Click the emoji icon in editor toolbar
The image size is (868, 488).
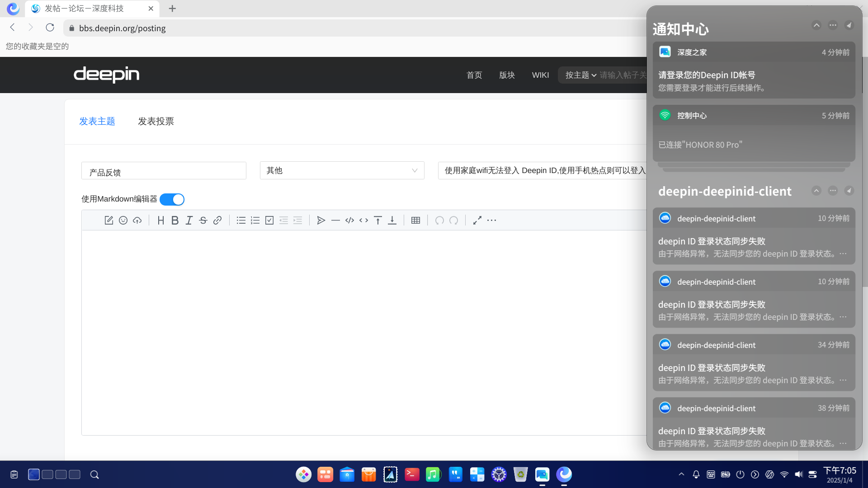tap(123, 220)
